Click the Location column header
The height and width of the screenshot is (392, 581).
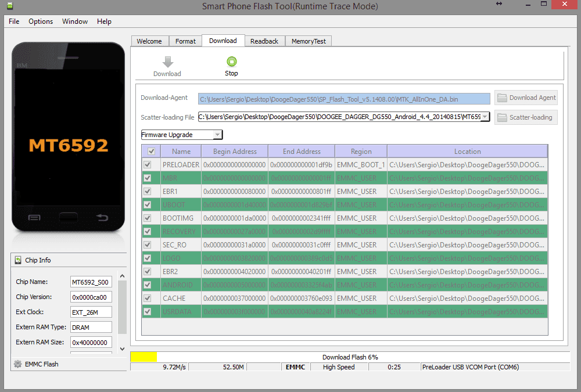tap(468, 151)
